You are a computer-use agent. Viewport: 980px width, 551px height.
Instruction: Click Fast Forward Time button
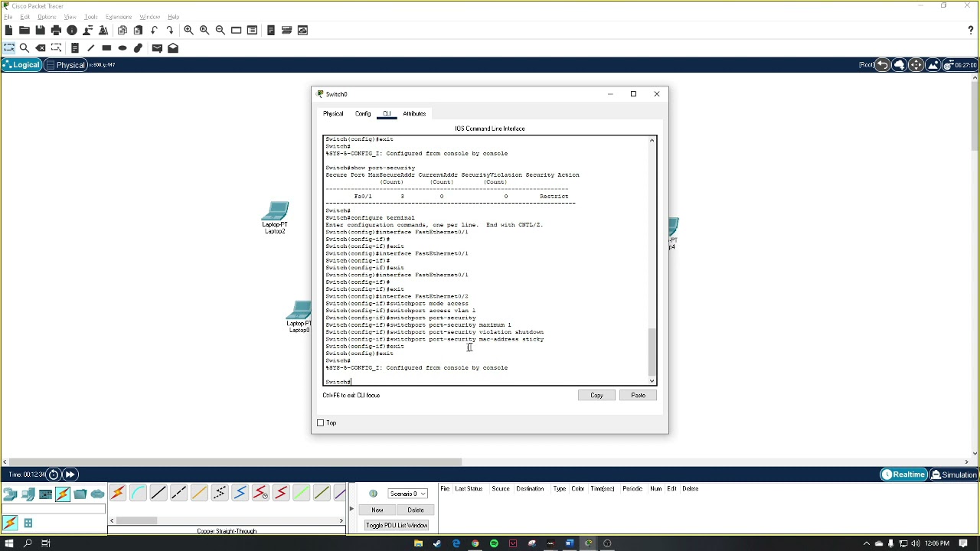(x=70, y=475)
